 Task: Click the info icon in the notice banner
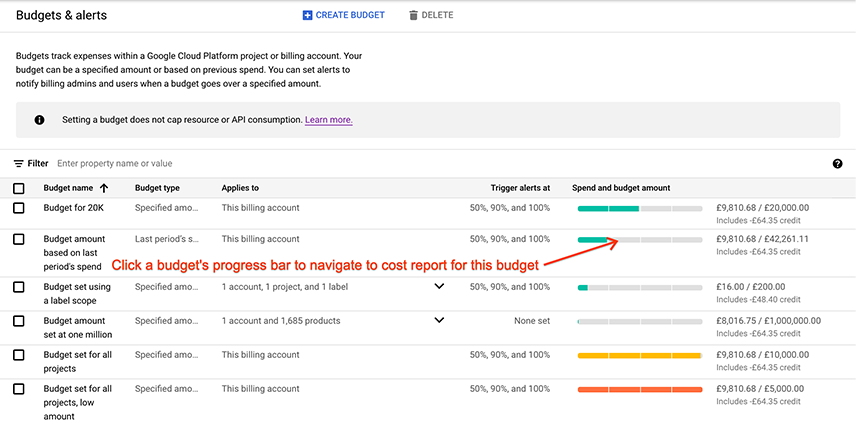coord(39,120)
